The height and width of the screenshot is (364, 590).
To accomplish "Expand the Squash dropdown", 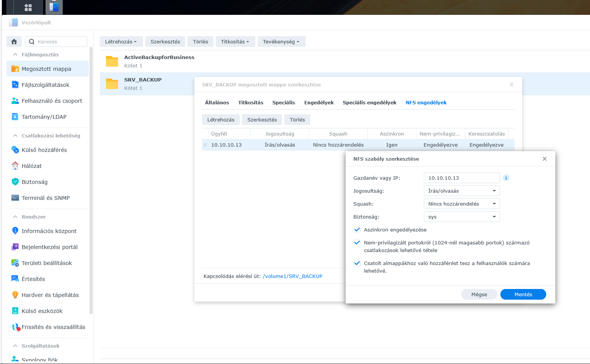I will pyautogui.click(x=461, y=204).
